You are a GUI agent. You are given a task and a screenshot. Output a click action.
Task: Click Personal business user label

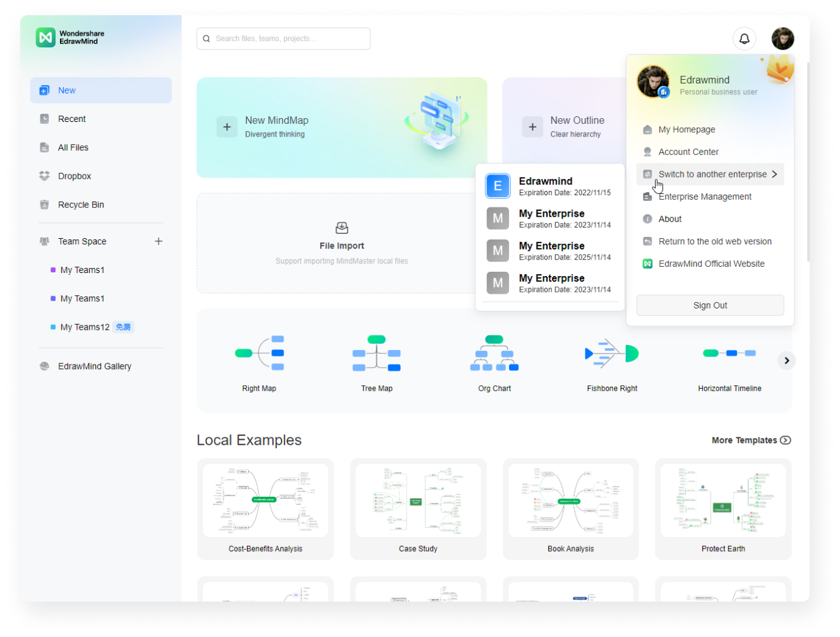(x=718, y=92)
